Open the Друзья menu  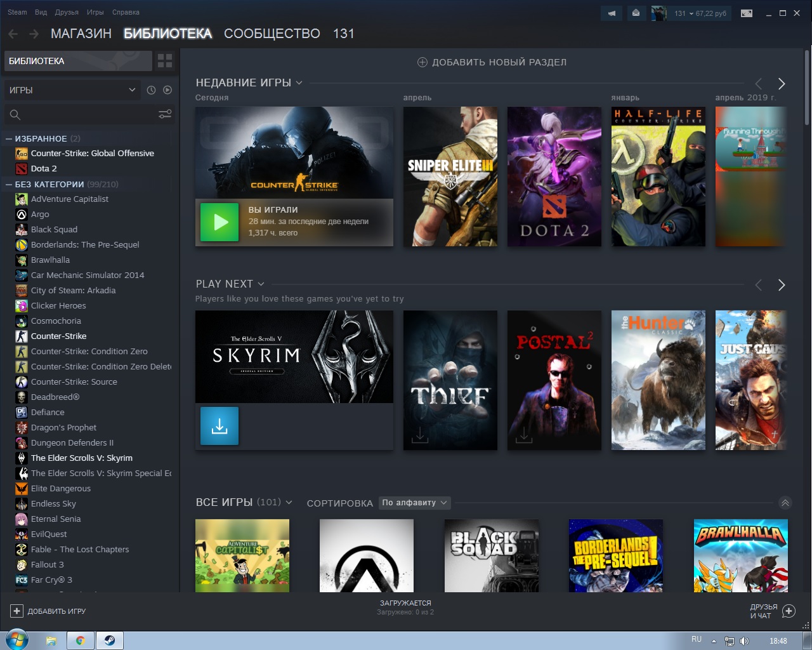click(67, 12)
